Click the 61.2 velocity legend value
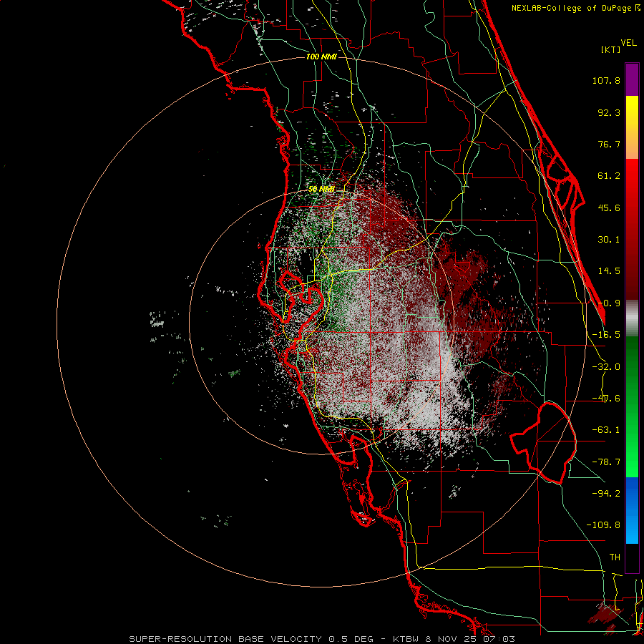The image size is (644, 644). [x=609, y=176]
